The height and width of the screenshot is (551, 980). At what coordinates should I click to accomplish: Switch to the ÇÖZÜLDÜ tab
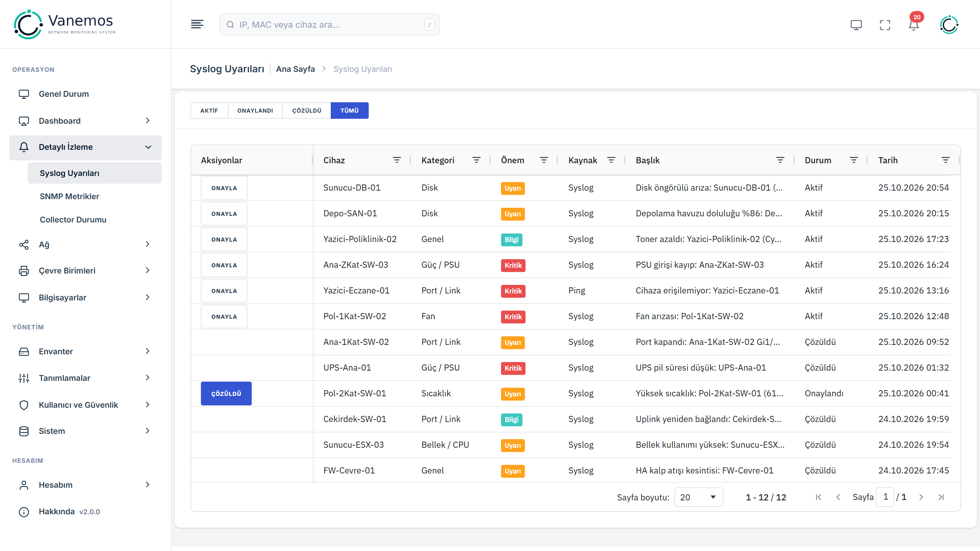click(307, 111)
